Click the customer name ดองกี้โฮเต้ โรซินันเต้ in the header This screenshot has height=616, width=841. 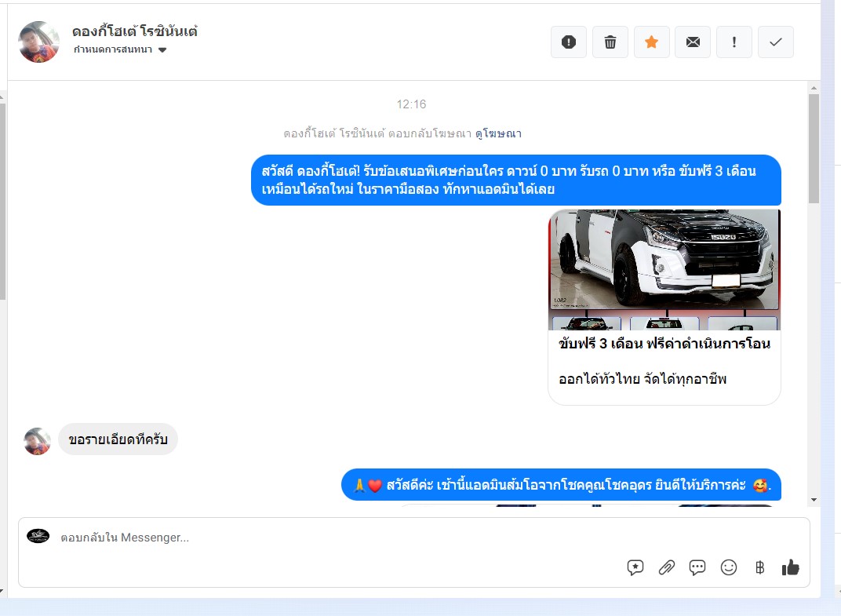point(135,31)
